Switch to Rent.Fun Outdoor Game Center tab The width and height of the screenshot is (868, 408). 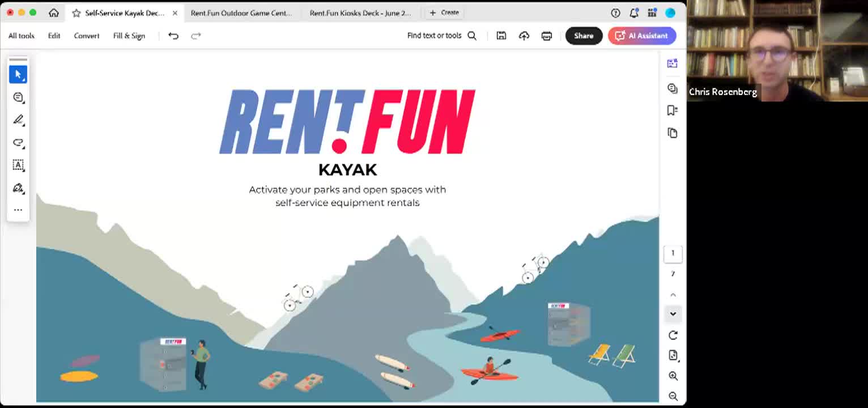click(241, 12)
